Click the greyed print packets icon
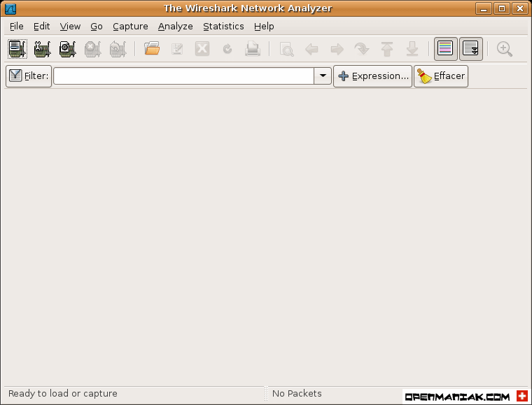 pyautogui.click(x=253, y=49)
